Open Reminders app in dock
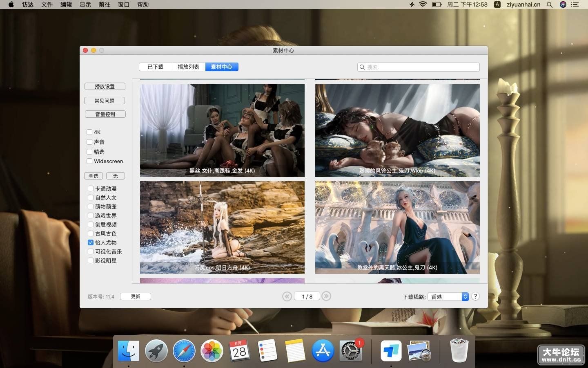Image resolution: width=588 pixels, height=368 pixels. point(267,351)
